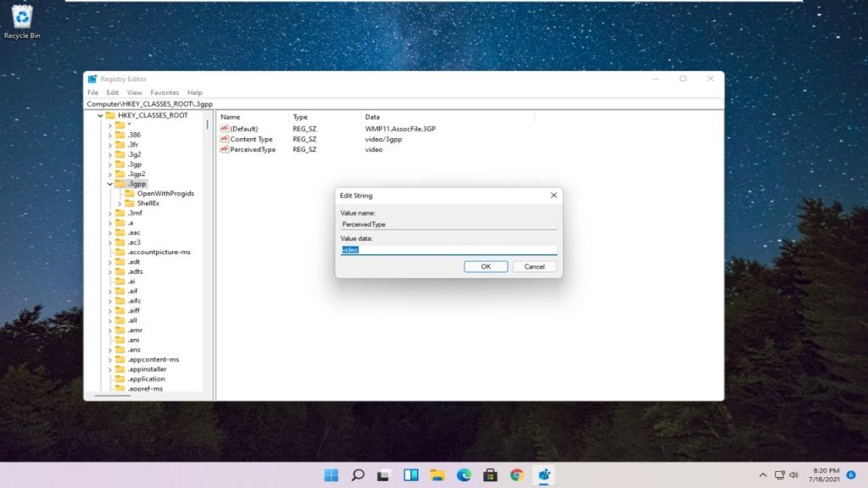Open File Explorer from the taskbar
The height and width of the screenshot is (488, 868).
(x=437, y=475)
